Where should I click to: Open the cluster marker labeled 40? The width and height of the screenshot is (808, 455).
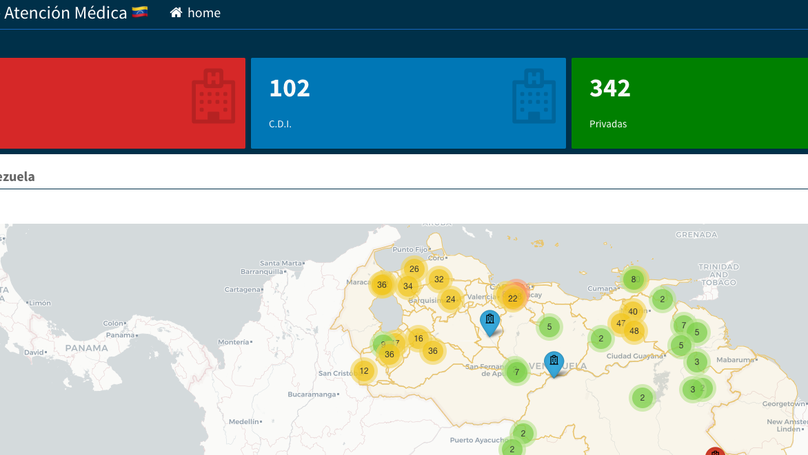click(x=633, y=311)
